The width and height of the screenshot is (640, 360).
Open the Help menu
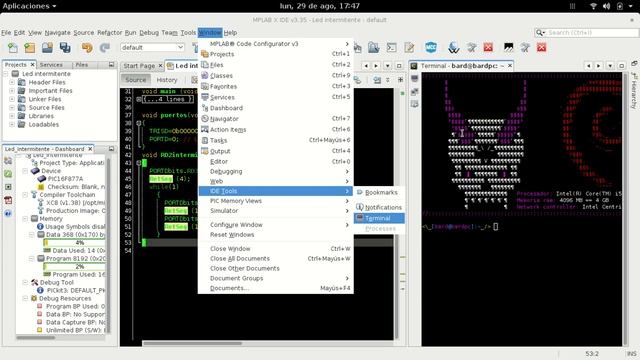coord(230,33)
